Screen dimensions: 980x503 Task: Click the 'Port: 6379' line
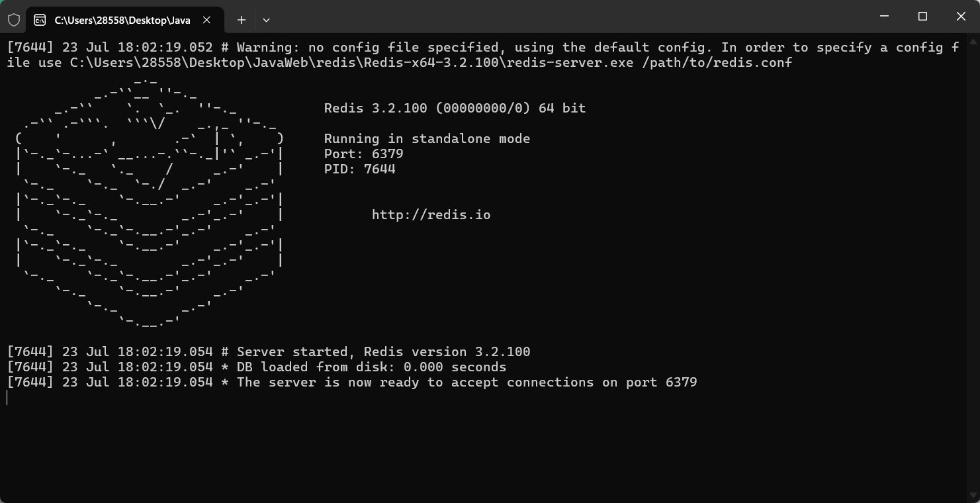tap(363, 154)
